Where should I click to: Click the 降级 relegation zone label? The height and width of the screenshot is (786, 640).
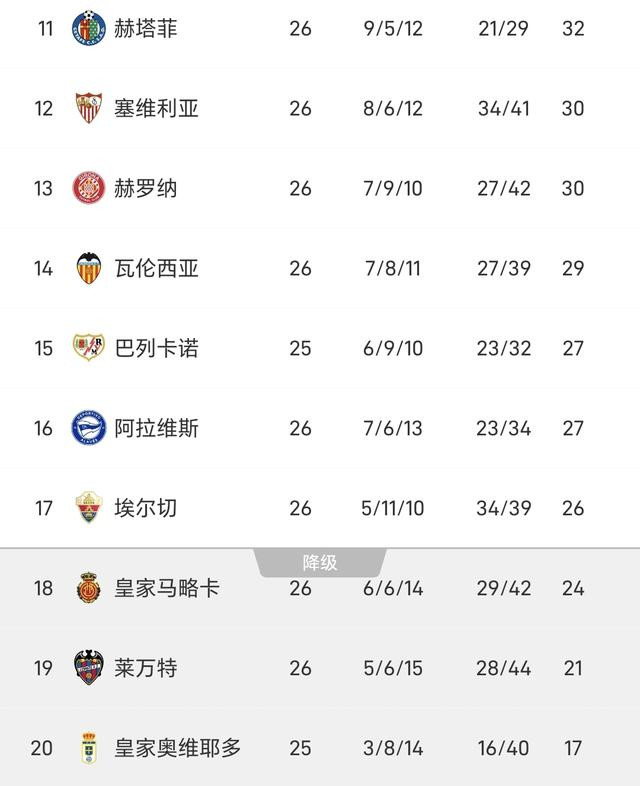(x=320, y=563)
